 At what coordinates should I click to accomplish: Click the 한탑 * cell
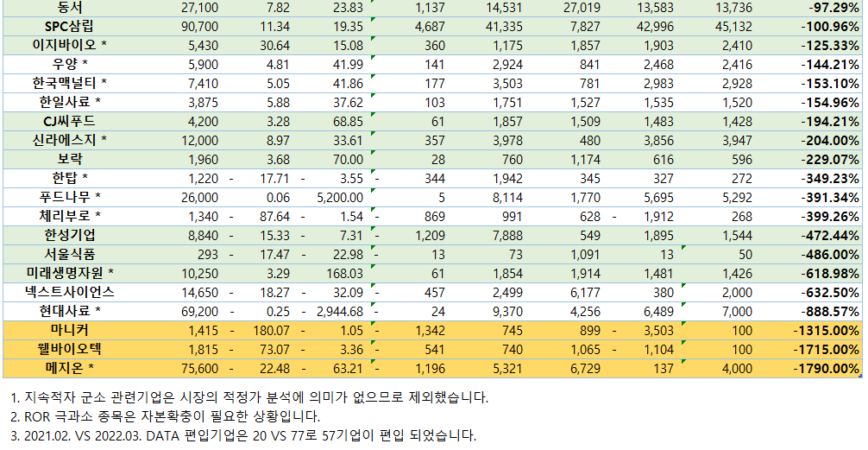(70, 177)
